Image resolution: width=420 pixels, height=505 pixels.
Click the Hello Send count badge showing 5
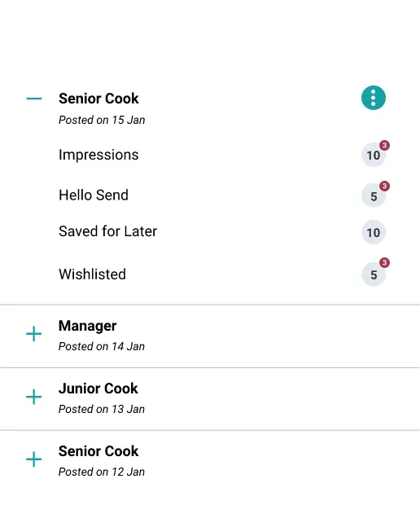374,195
